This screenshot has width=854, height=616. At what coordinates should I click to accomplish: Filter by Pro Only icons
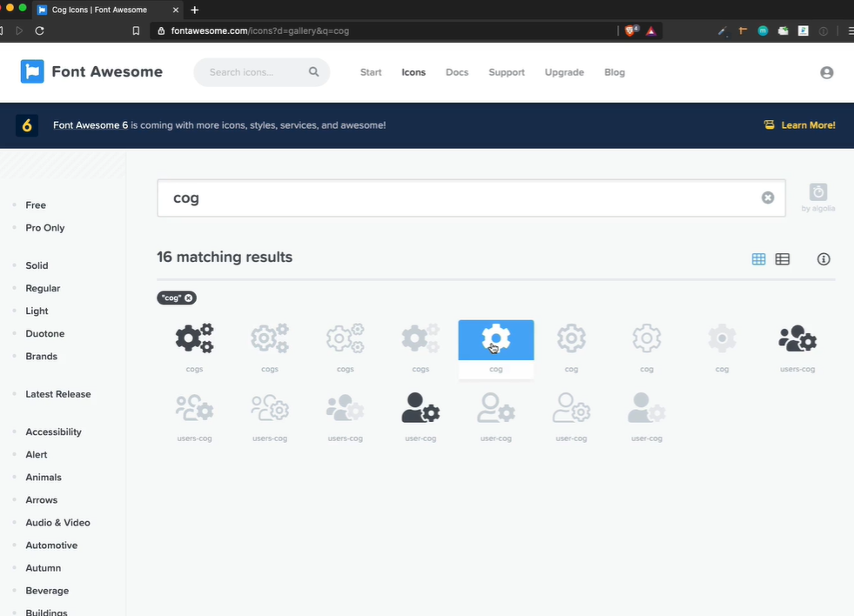coord(45,228)
